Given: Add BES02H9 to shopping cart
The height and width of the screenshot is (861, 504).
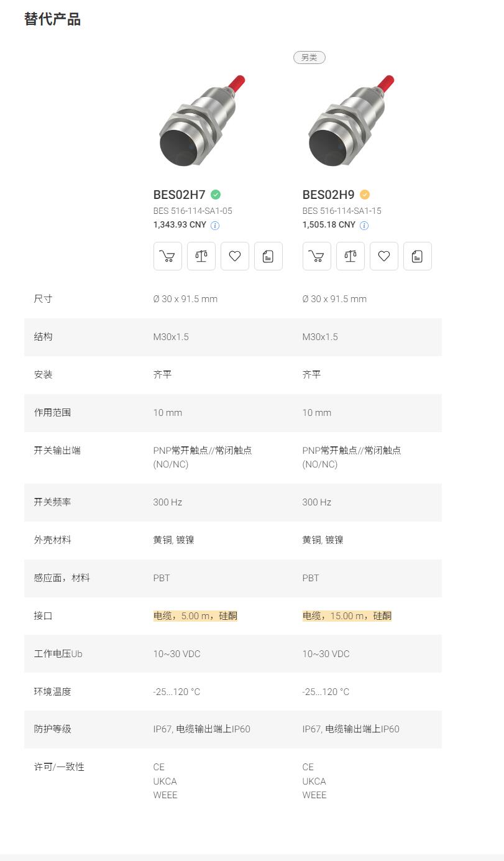Looking at the screenshot, I should click(x=317, y=256).
